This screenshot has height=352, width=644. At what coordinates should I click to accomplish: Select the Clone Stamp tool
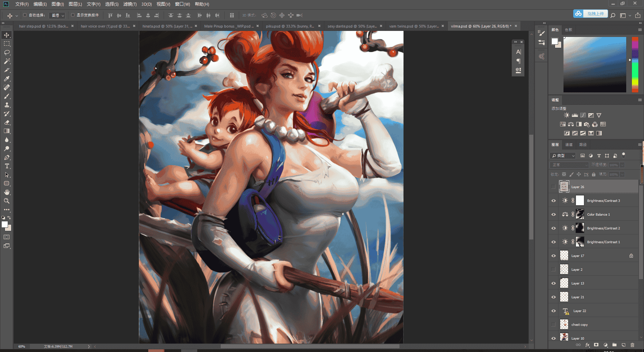7,105
